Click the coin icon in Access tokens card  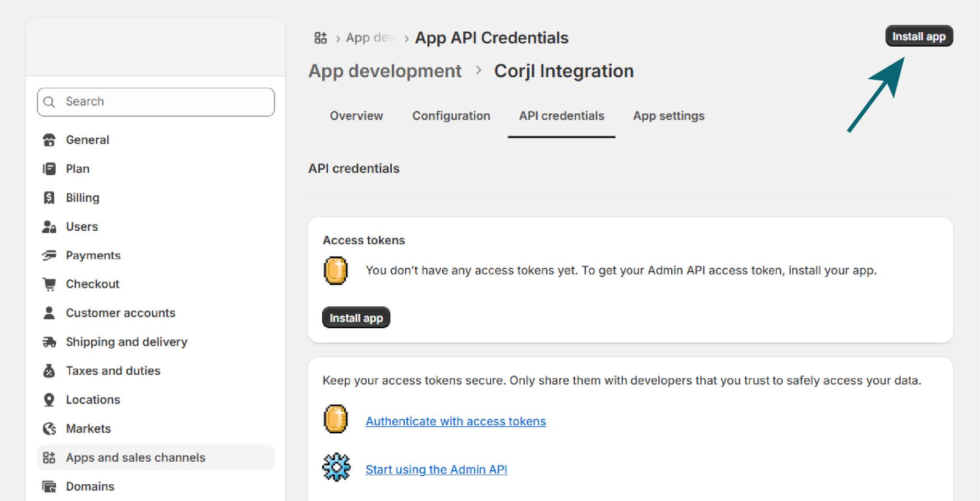pyautogui.click(x=336, y=271)
